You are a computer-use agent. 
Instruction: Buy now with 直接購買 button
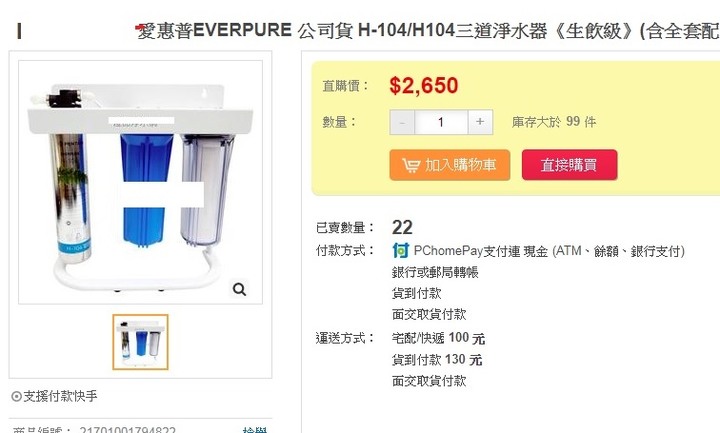(569, 165)
